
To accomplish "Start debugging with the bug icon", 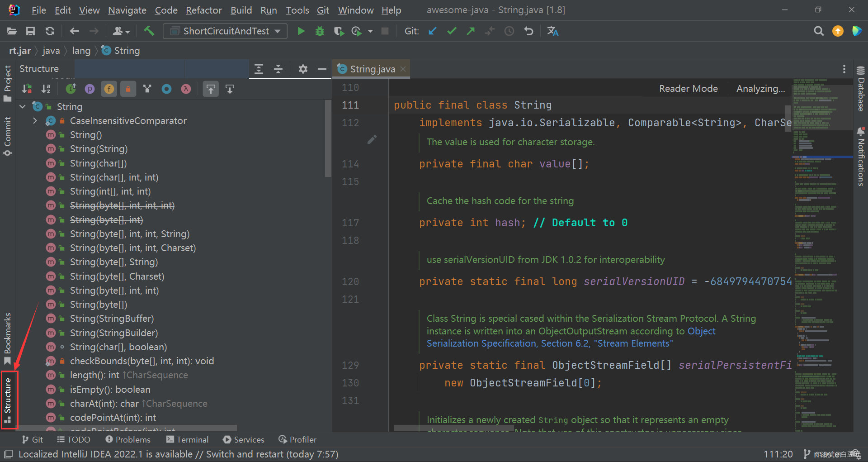I will click(x=320, y=31).
